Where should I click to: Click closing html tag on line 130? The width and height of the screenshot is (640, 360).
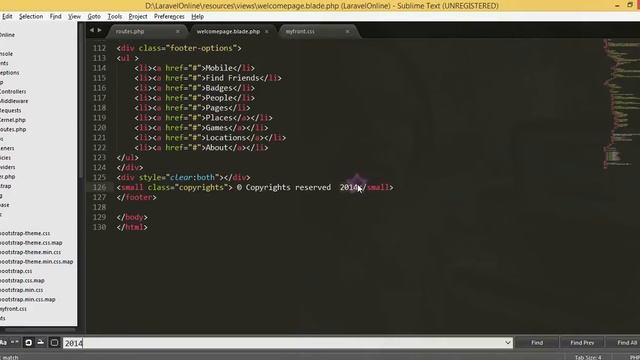(x=132, y=227)
